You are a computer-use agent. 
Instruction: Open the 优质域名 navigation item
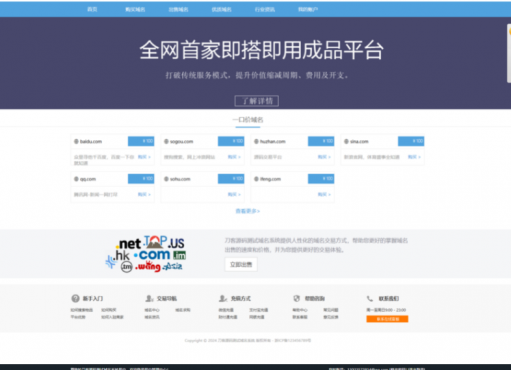point(222,10)
